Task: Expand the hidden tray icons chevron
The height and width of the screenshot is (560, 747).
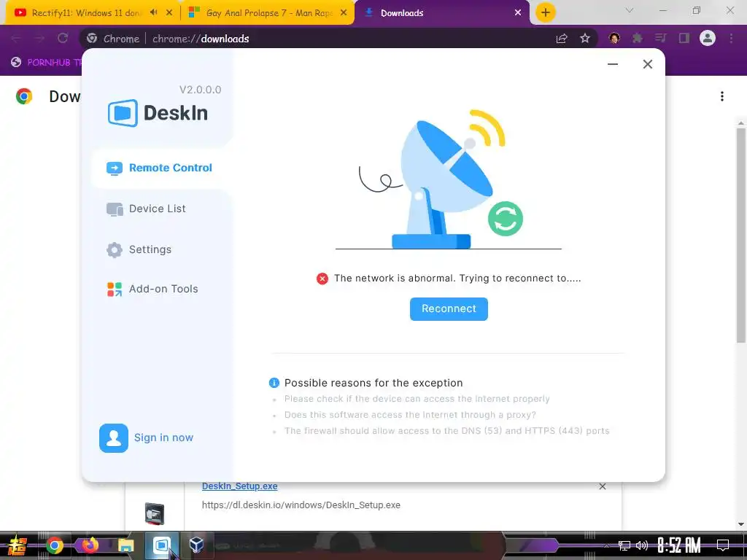Action: pyautogui.click(x=606, y=545)
